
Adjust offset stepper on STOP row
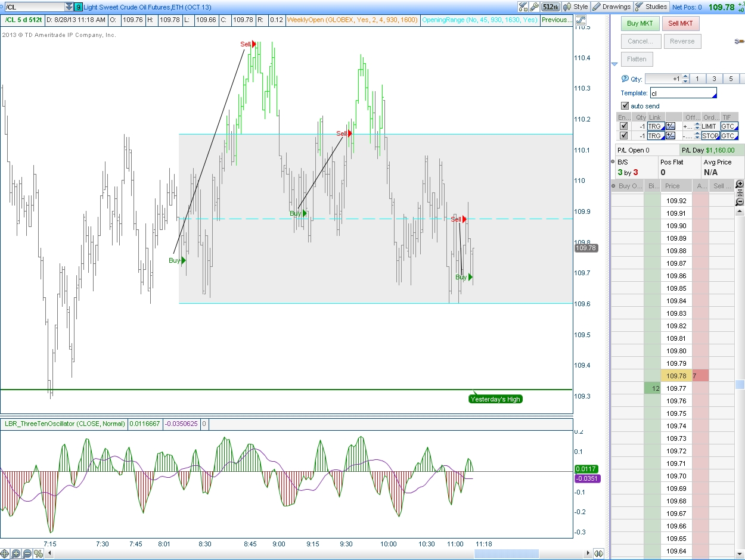pyautogui.click(x=697, y=136)
